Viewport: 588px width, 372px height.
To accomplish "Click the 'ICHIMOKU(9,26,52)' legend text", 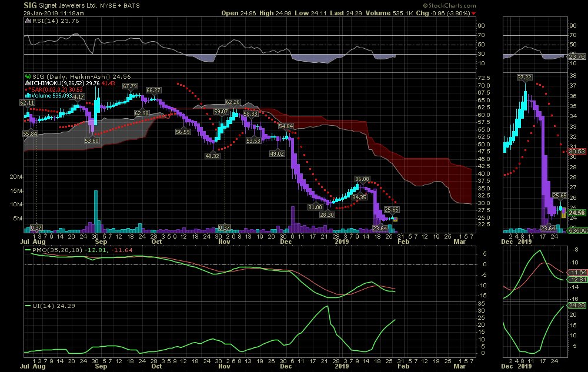I will click(x=58, y=83).
